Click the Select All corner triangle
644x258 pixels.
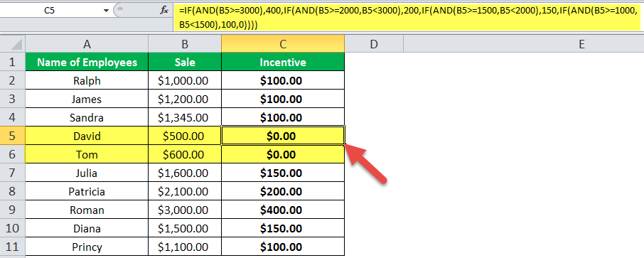(x=16, y=43)
